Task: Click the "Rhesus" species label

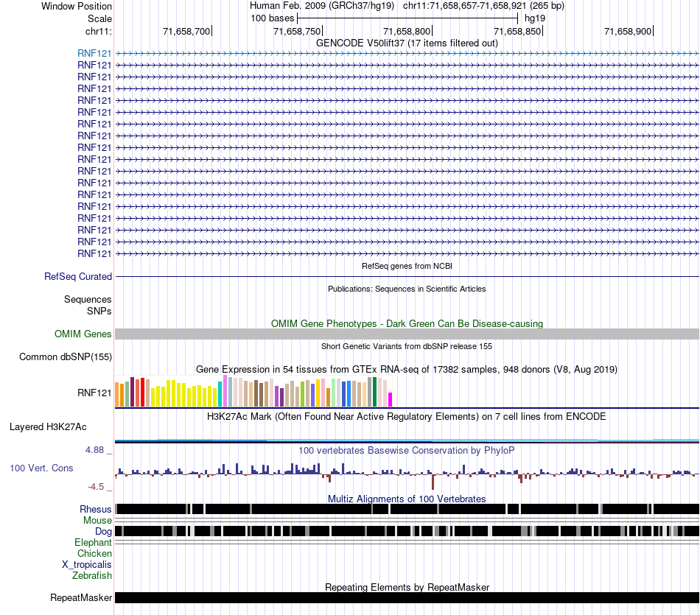Action: point(96,509)
